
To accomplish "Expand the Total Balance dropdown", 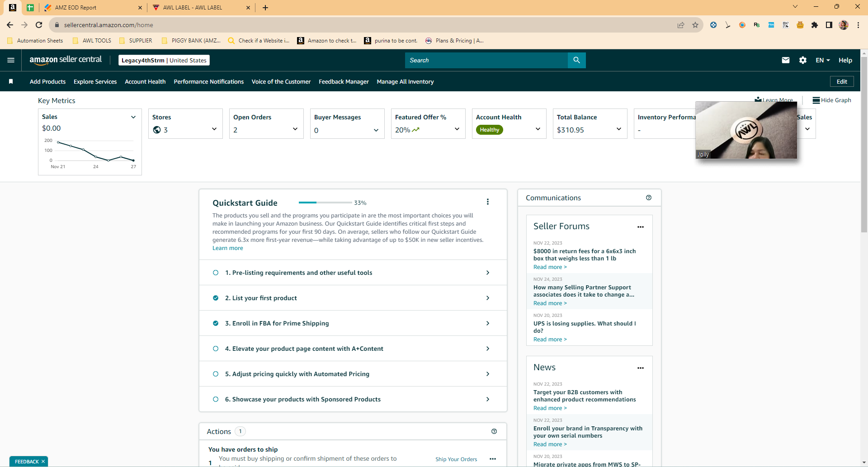I will [x=619, y=129].
